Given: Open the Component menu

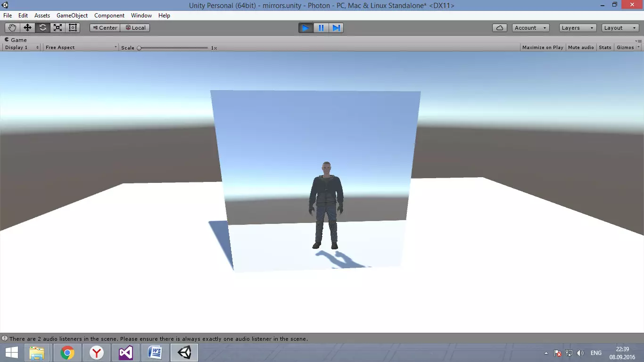Looking at the screenshot, I should pos(109,16).
